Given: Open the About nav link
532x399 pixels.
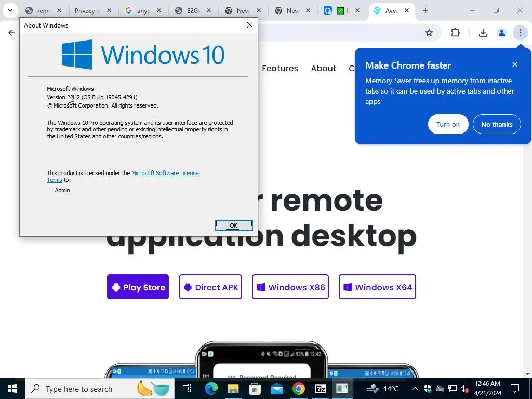Looking at the screenshot, I should 323,68.
